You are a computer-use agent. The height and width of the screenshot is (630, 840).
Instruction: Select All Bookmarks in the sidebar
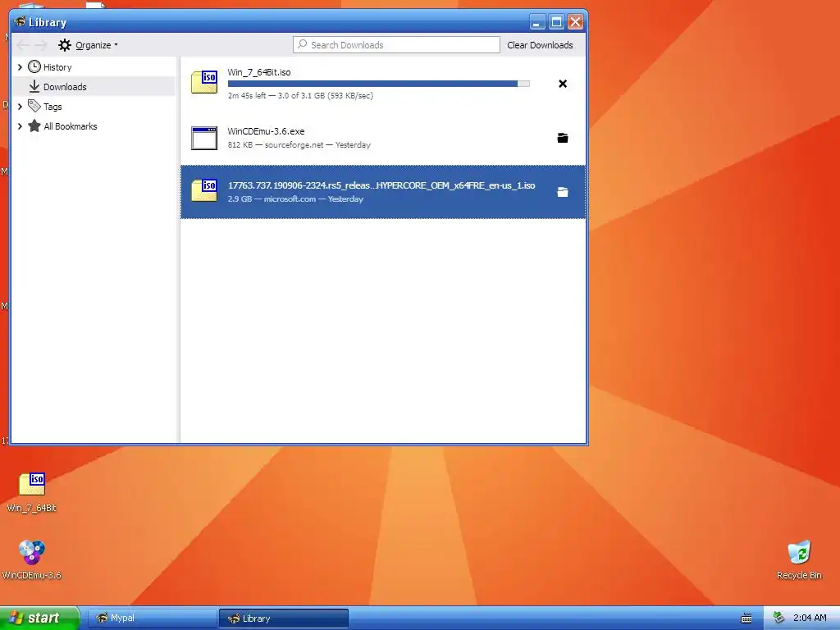tap(71, 126)
